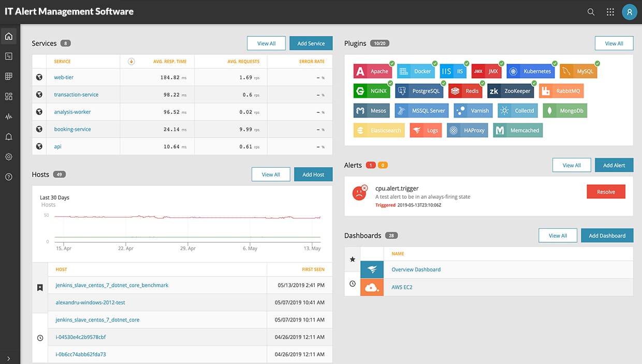642x364 pixels.
Task: Open Help via the question mark in sidebar
Action: (9, 176)
